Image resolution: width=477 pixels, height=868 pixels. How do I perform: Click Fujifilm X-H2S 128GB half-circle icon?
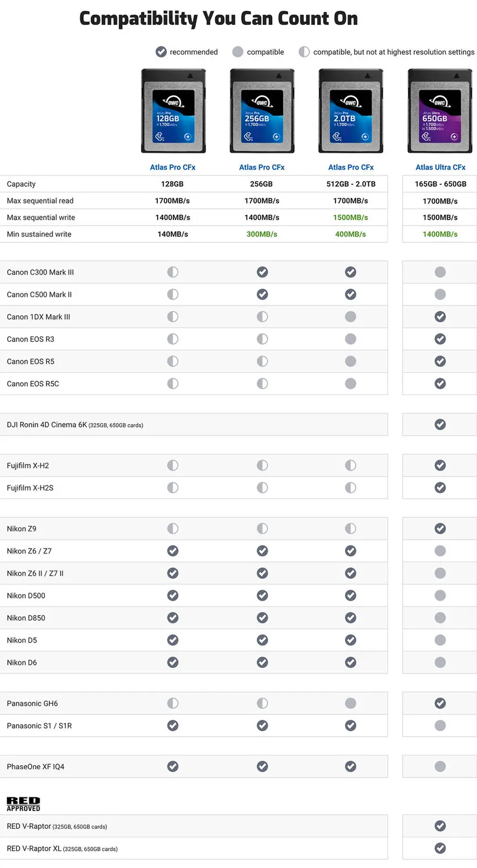[173, 487]
